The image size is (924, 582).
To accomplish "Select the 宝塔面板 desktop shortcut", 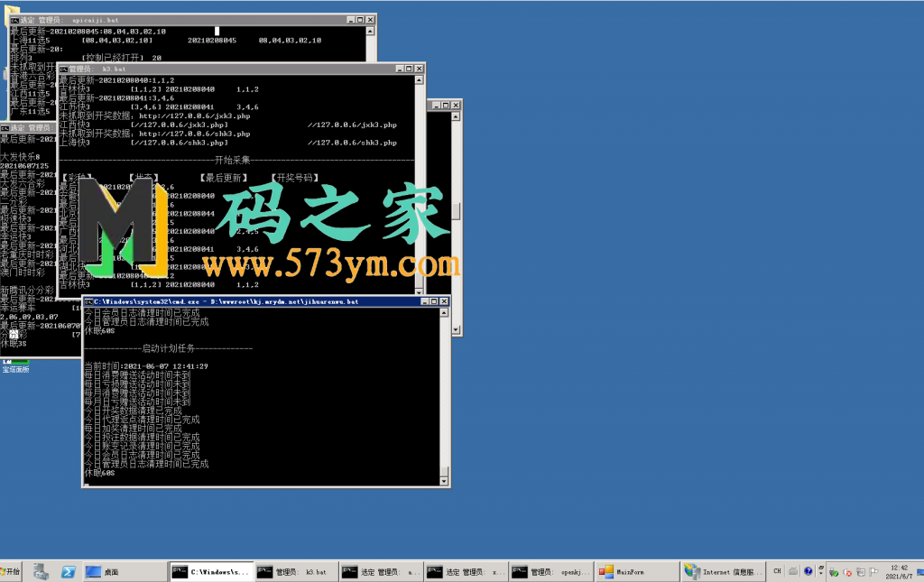I will pos(15,365).
